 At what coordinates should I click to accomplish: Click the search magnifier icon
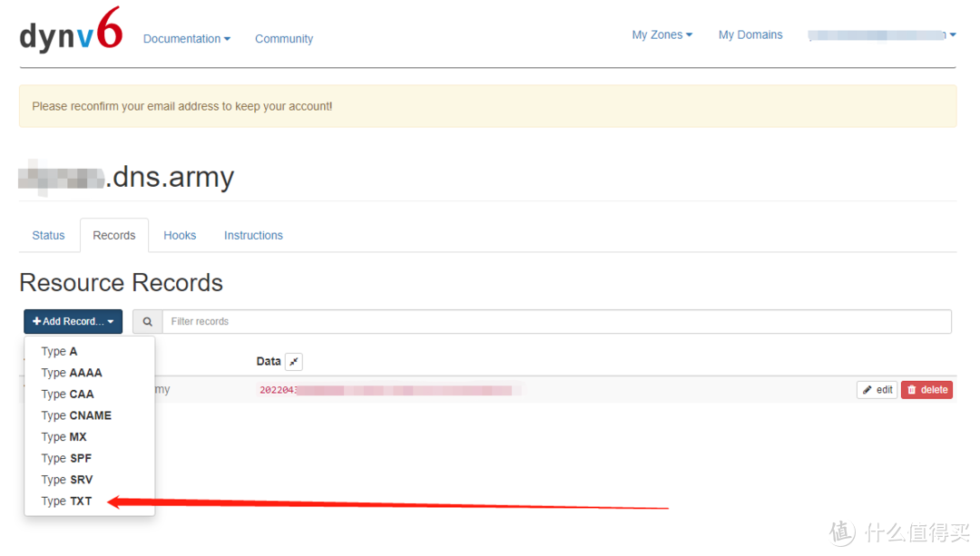pos(148,322)
